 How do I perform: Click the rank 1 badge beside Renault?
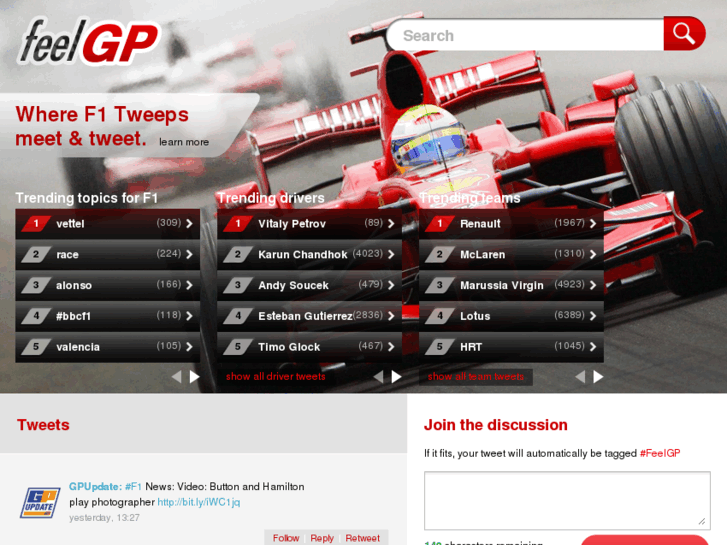(440, 224)
